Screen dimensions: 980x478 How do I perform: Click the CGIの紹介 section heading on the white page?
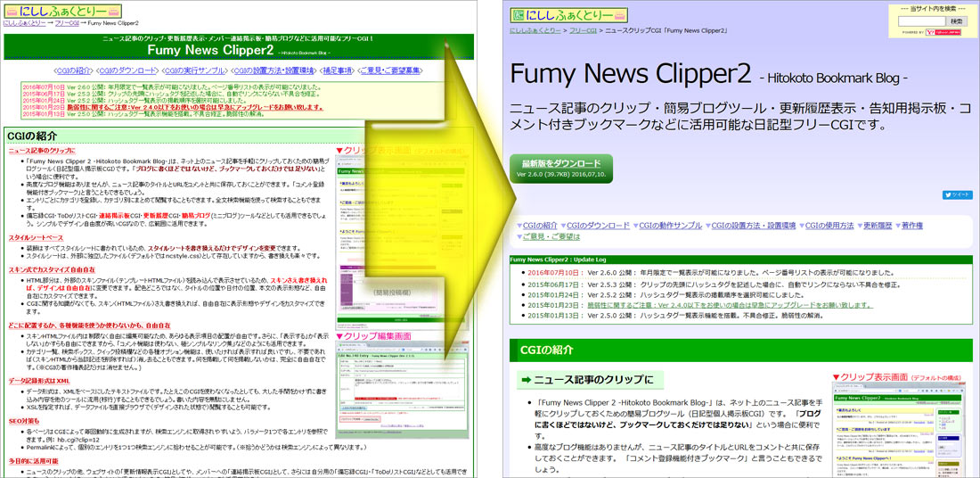click(x=33, y=136)
